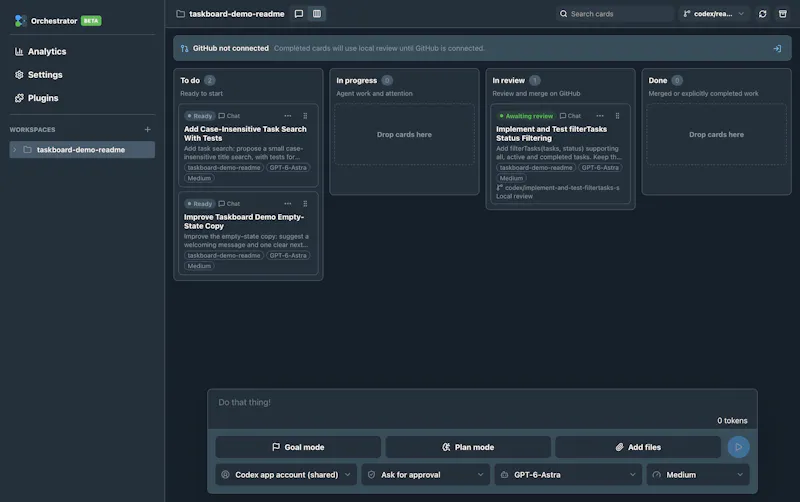Click the 0 tokens counter
This screenshot has width=800, height=502.
click(x=732, y=421)
